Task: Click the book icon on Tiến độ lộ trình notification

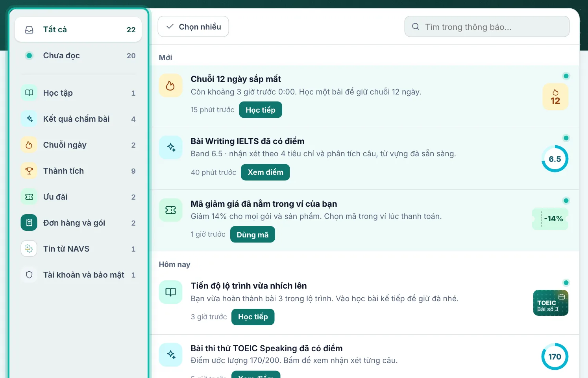Action: tap(170, 292)
